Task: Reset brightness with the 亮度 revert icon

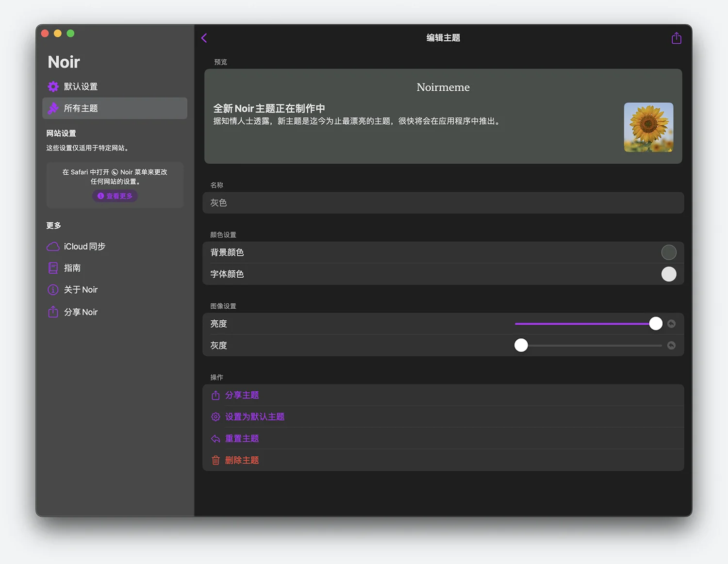Action: [671, 324]
